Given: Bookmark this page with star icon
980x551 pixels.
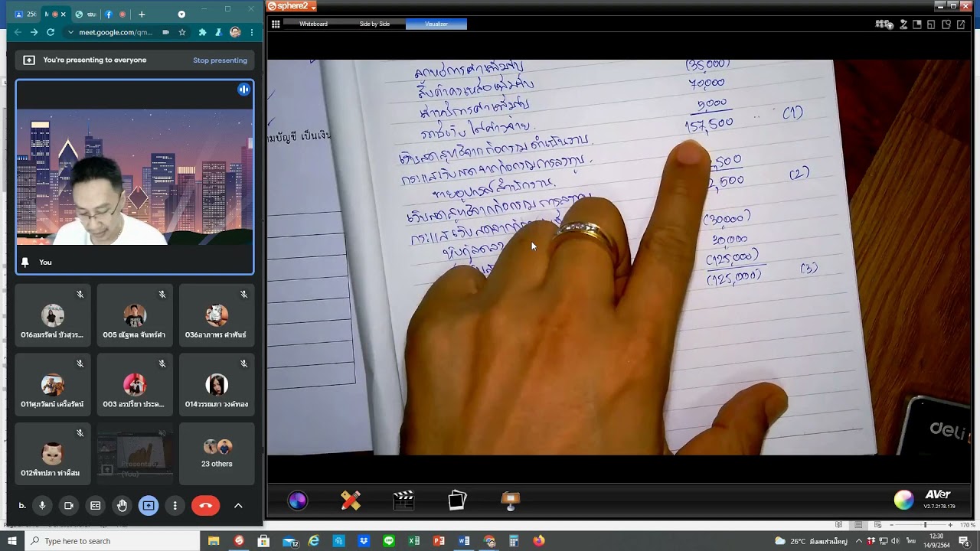Looking at the screenshot, I should pyautogui.click(x=182, y=32).
